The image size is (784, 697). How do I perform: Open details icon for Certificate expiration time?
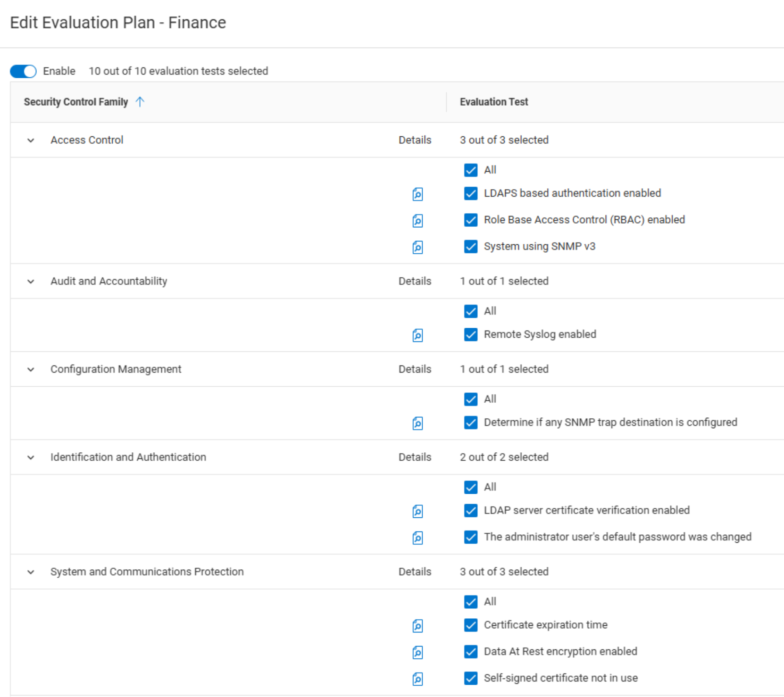coord(417,626)
